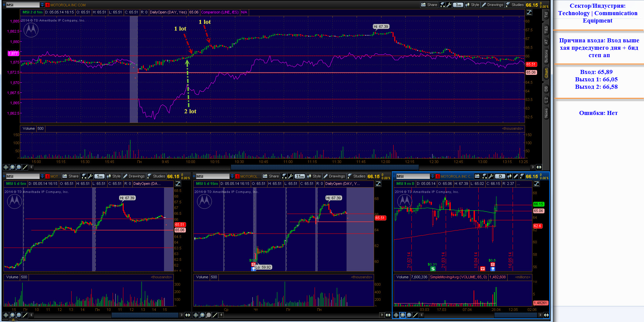Zoom out on the 5m chart
This screenshot has height=322, width=644.
[x=19, y=315]
